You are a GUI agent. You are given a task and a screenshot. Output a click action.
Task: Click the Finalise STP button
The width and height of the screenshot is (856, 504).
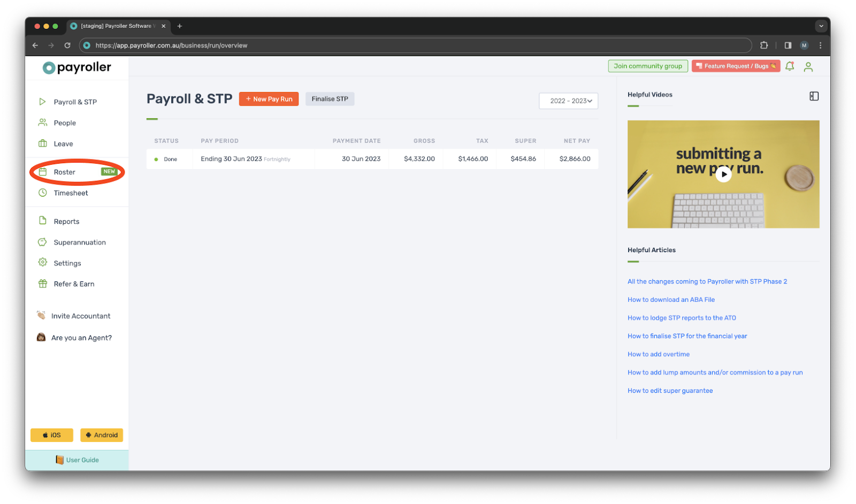[330, 99]
